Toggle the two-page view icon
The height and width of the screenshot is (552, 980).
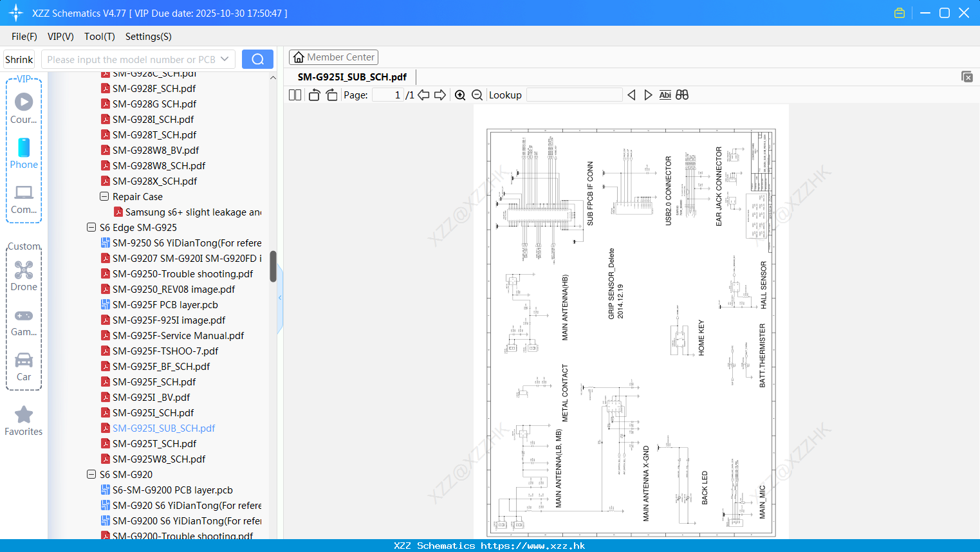(295, 95)
